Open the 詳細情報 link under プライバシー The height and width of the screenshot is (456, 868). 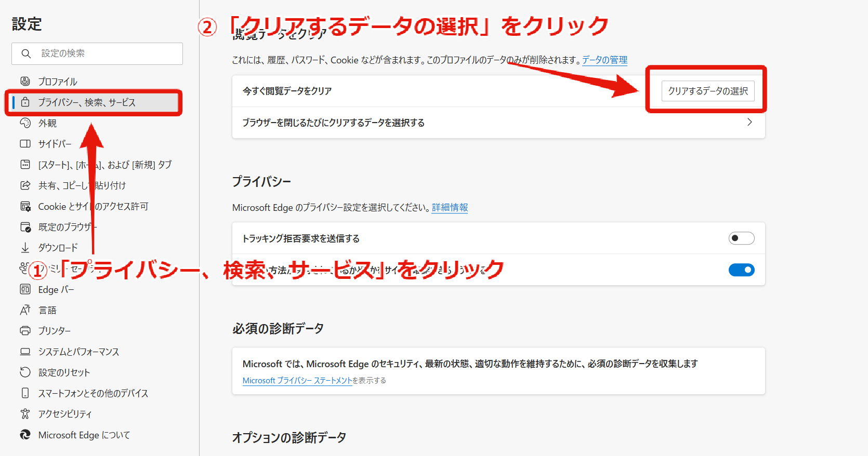coord(450,207)
